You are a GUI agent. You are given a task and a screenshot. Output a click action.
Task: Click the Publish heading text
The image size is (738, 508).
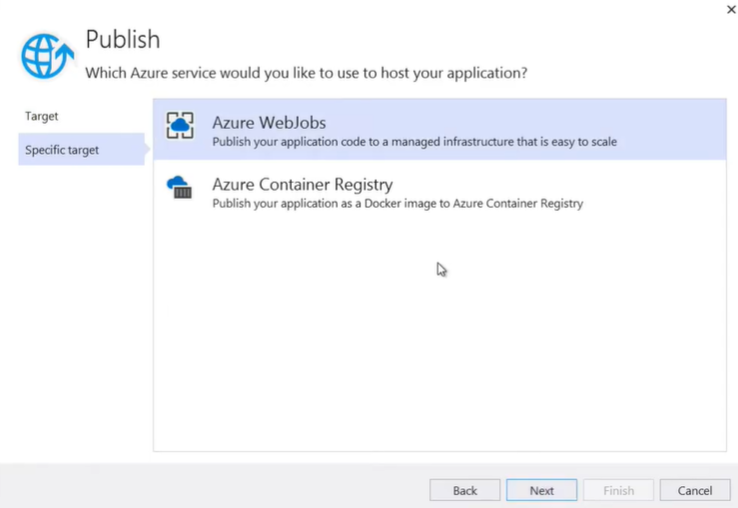(x=123, y=40)
